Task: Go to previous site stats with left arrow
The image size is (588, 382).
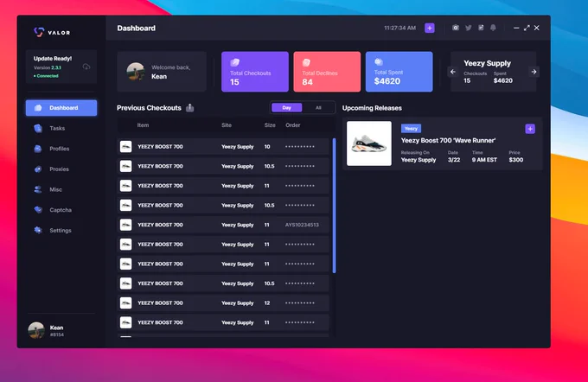Action: (453, 72)
